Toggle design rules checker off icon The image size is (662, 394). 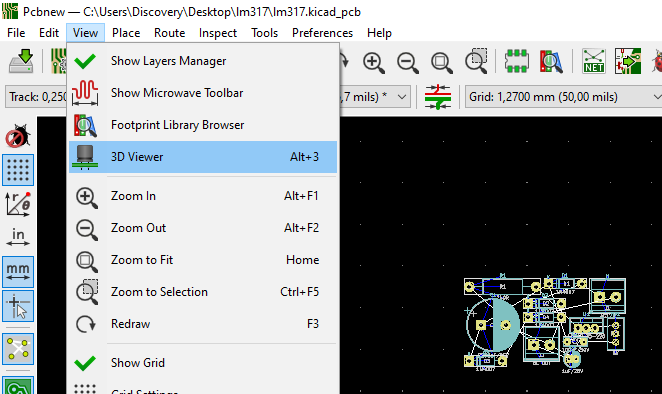18,136
